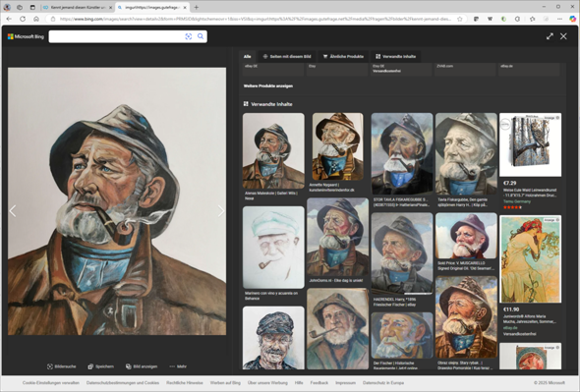Open the Weise Eule owl canvas ad
The width and height of the screenshot is (580, 392).
pos(530,144)
